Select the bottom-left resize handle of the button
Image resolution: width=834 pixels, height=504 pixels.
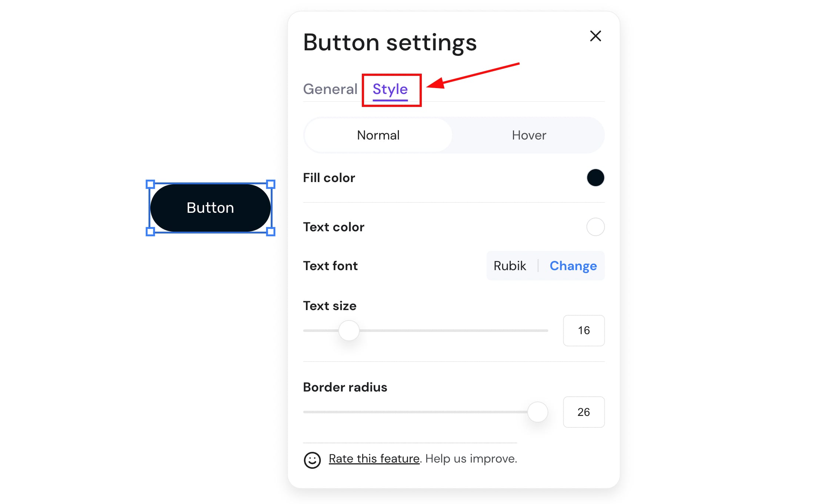[x=150, y=232]
